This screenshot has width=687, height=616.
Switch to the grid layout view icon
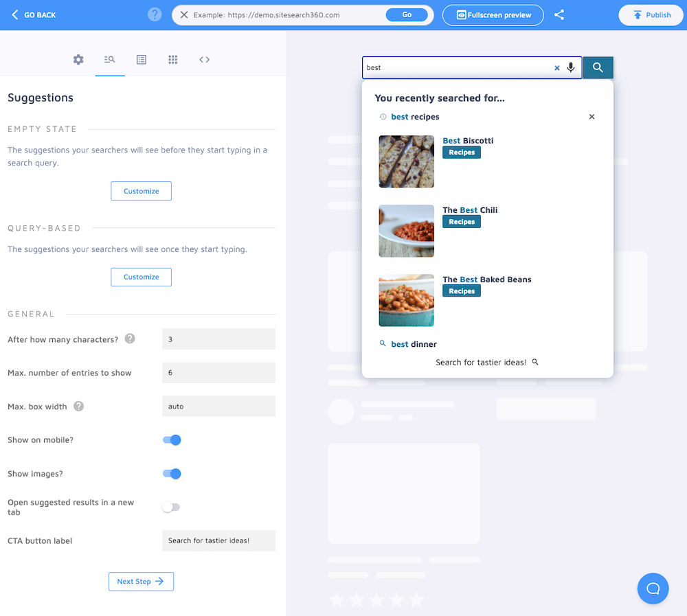(172, 60)
